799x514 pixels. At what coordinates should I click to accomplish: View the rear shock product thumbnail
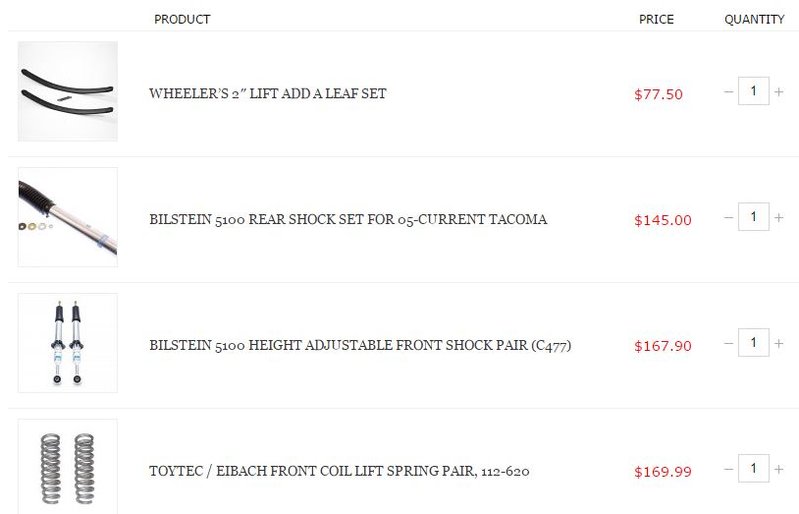68,217
